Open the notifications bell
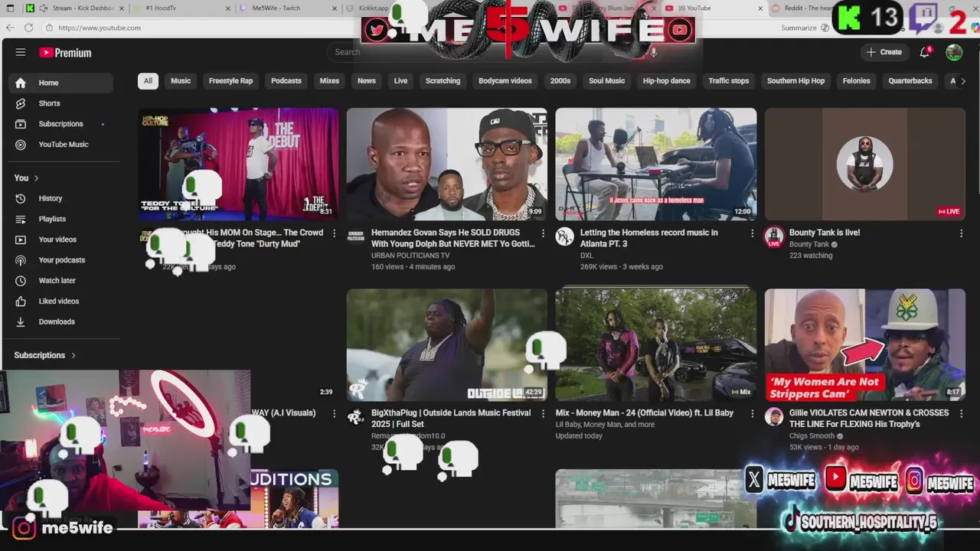The image size is (980, 551). pyautogui.click(x=925, y=52)
